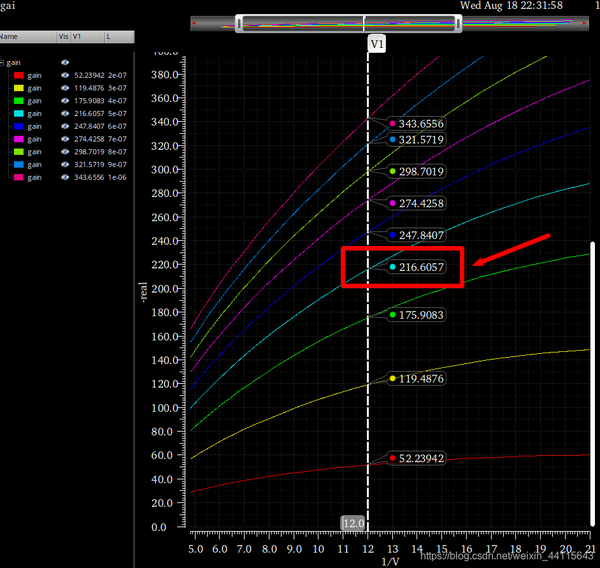Click the red color swatch of first gain trace
This screenshot has height=568, width=600.
(x=18, y=75)
